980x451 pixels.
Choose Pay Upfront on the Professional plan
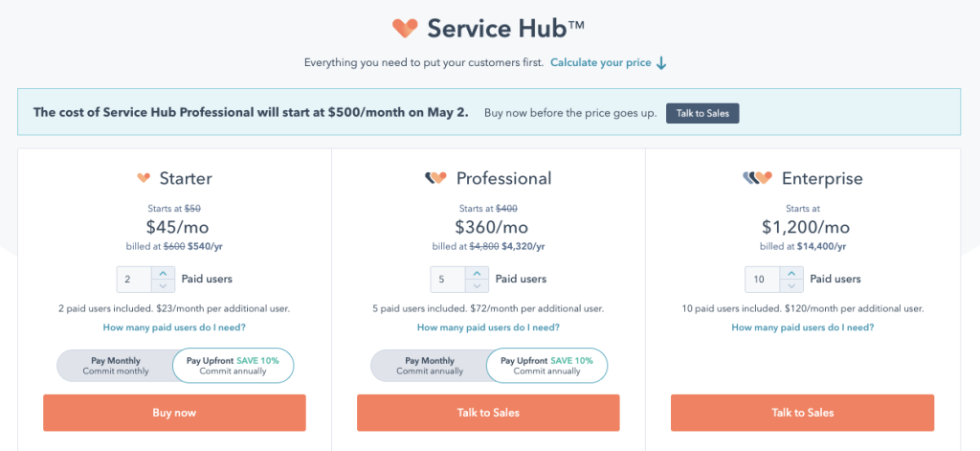[x=546, y=366]
